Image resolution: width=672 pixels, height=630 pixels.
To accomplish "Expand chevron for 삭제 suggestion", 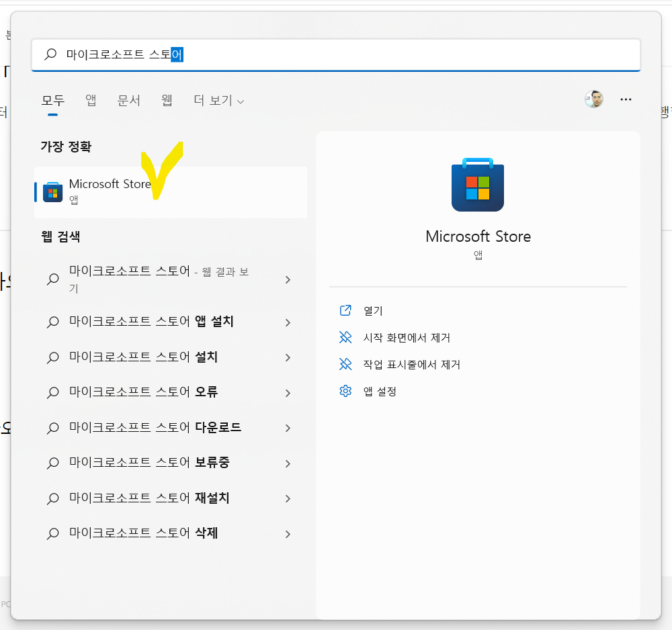I will pos(288,534).
